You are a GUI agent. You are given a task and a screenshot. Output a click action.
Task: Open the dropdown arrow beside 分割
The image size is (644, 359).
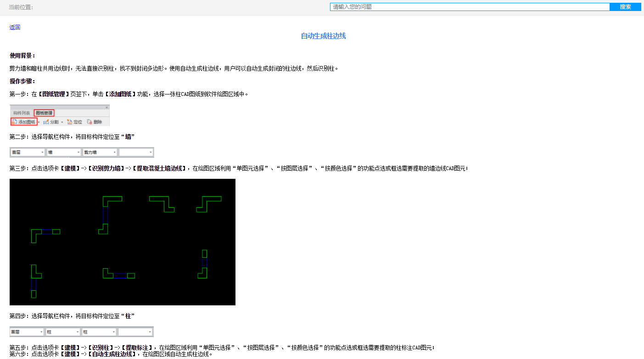[62, 122]
